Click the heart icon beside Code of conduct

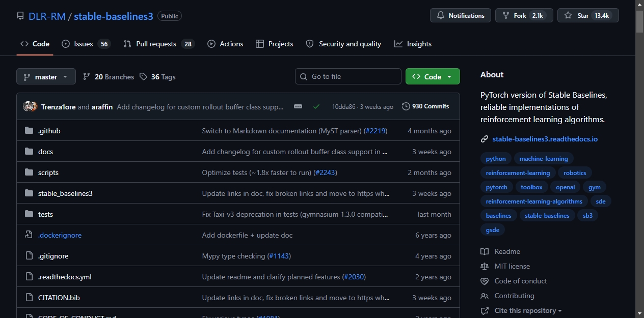point(485,281)
